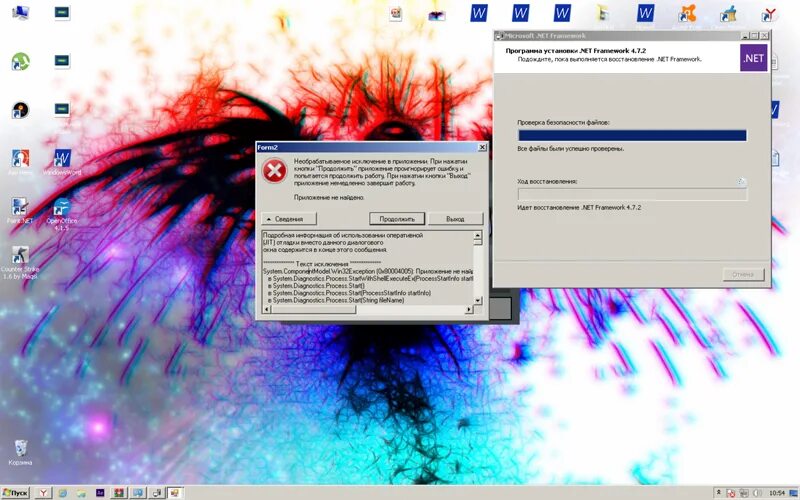Click 'Все файлы были успешно проверены' text

pyautogui.click(x=570, y=149)
